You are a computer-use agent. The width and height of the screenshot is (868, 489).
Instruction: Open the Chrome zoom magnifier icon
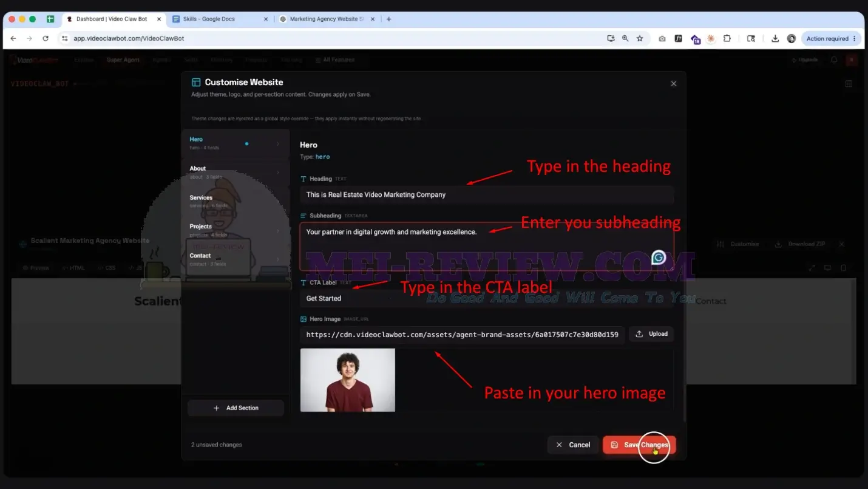click(625, 38)
